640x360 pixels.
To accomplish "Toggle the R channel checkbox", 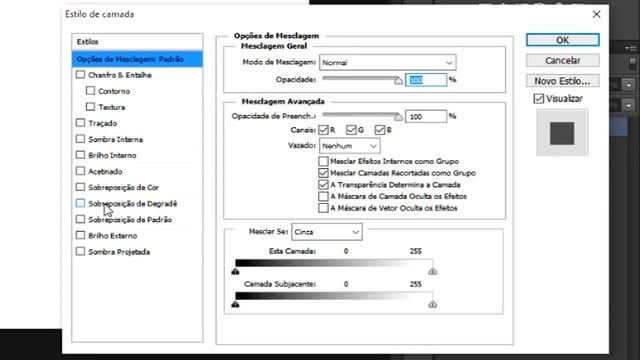I will [x=323, y=130].
